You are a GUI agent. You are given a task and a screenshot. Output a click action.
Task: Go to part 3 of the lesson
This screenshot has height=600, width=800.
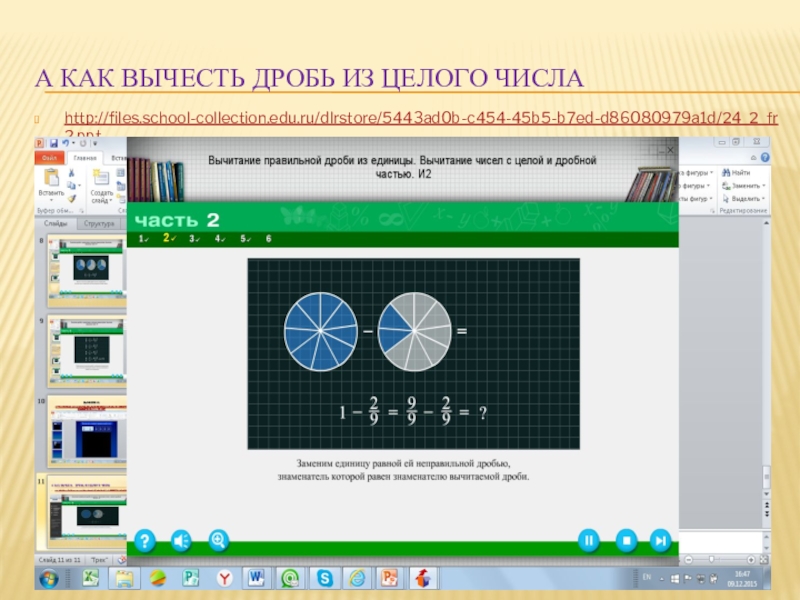(194, 239)
